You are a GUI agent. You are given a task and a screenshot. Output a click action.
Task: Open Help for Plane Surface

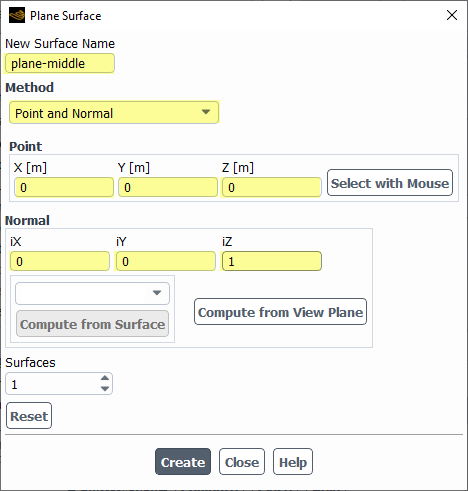pyautogui.click(x=293, y=462)
